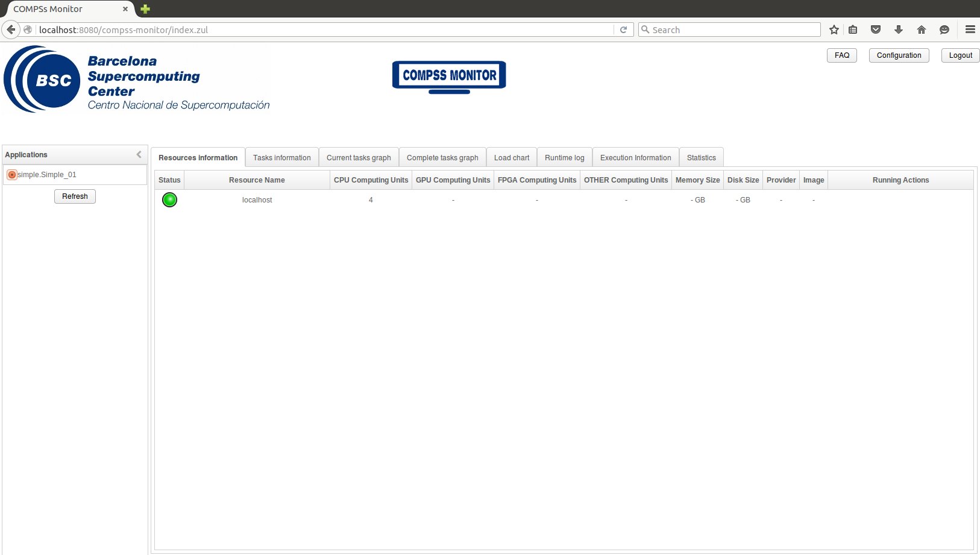This screenshot has height=555, width=980.
Task: Go to the browser home icon
Action: pos(922,30)
